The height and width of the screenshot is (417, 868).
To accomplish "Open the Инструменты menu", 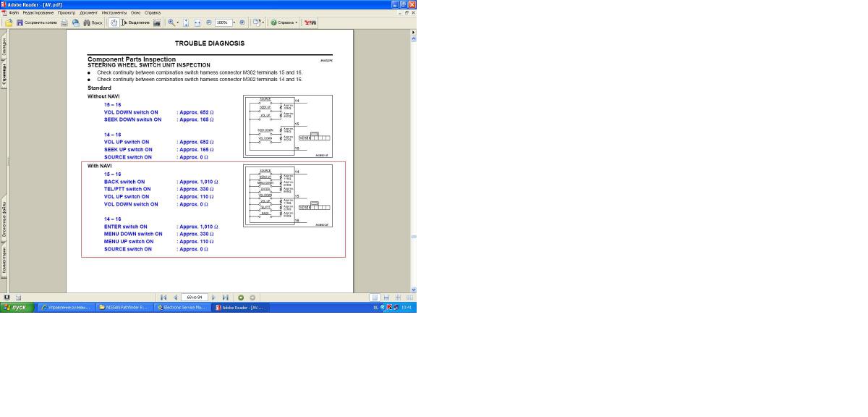I will click(114, 13).
